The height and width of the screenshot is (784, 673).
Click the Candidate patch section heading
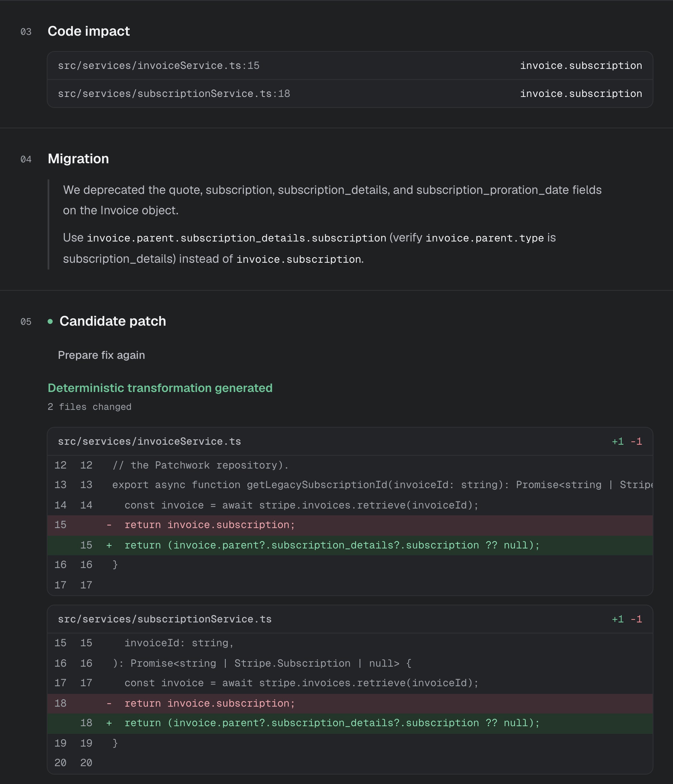point(113,321)
